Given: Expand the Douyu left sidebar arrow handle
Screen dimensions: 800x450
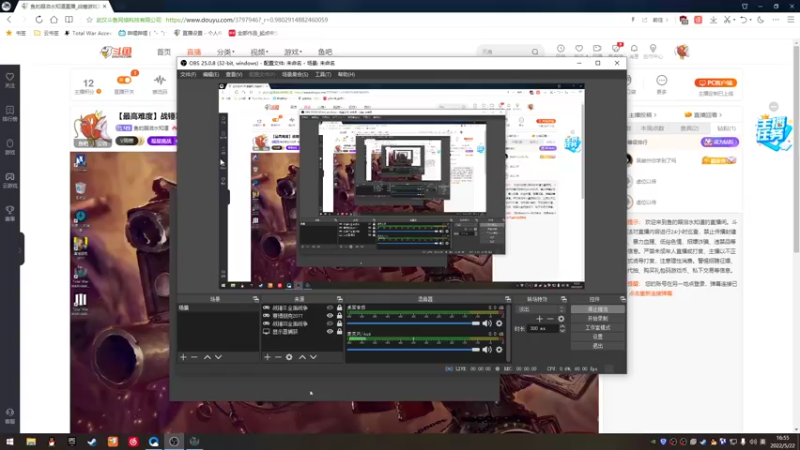Looking at the screenshot, I should point(20,249).
